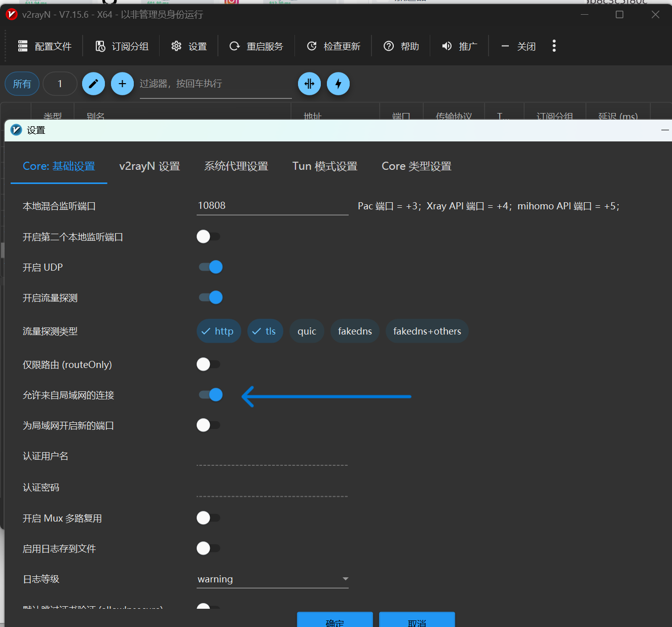Click the column auto-fit width icon
This screenshot has height=627, width=672.
tap(309, 84)
